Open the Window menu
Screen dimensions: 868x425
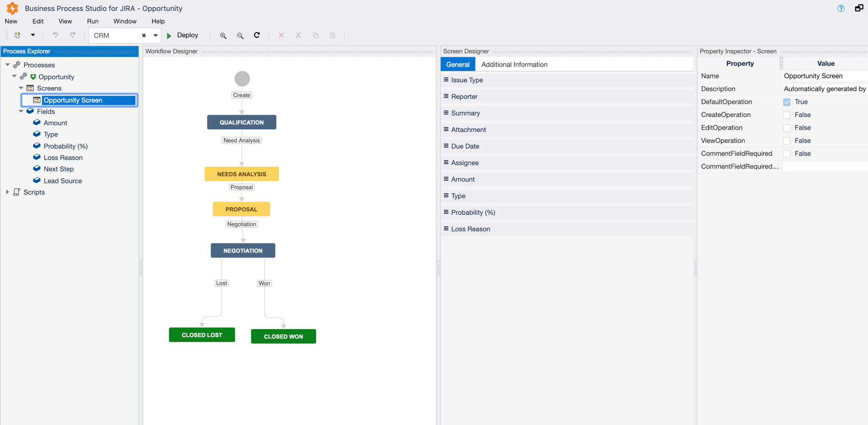point(125,21)
